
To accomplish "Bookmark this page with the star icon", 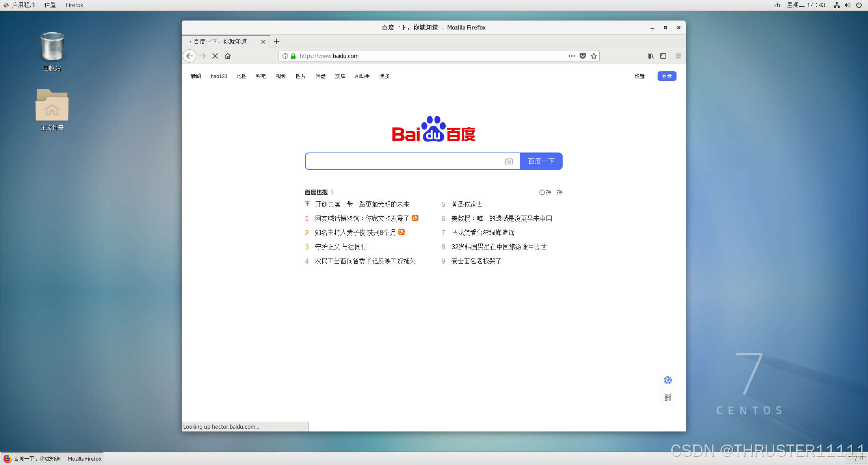I will tap(594, 56).
